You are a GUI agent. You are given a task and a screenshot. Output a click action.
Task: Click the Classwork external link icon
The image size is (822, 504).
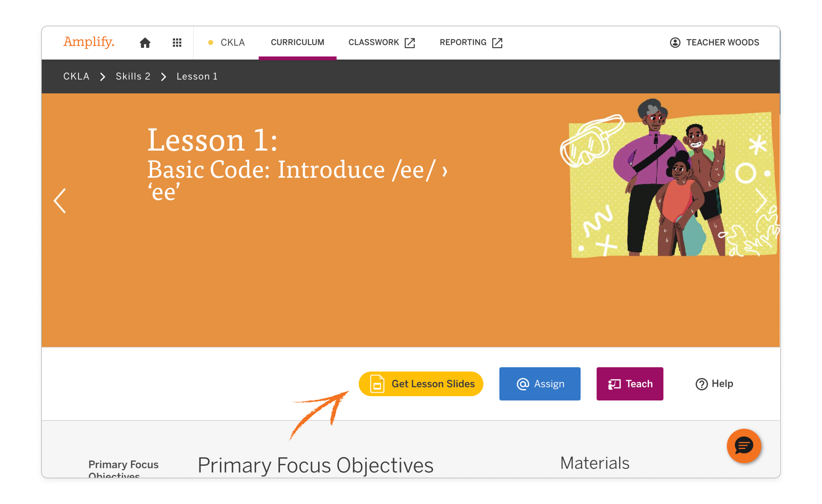point(410,43)
